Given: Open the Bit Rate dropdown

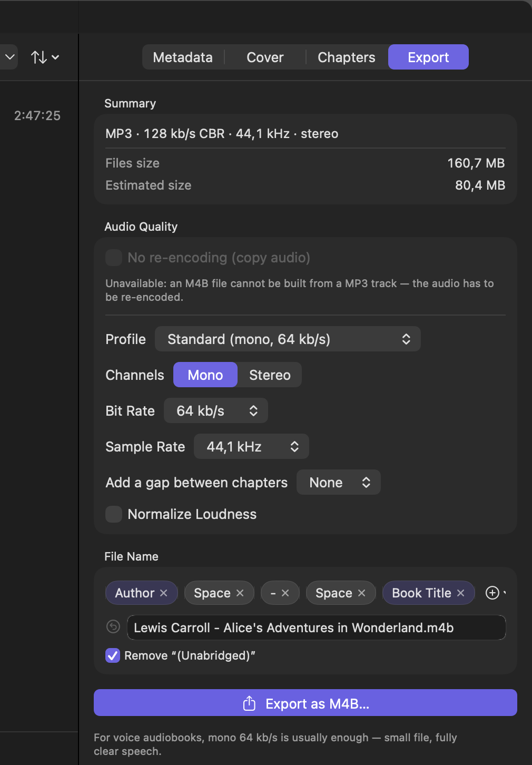Looking at the screenshot, I should click(216, 410).
